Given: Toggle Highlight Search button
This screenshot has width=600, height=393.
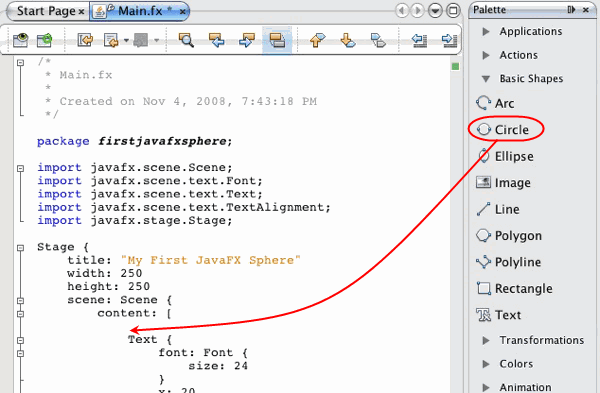Looking at the screenshot, I should 277,40.
